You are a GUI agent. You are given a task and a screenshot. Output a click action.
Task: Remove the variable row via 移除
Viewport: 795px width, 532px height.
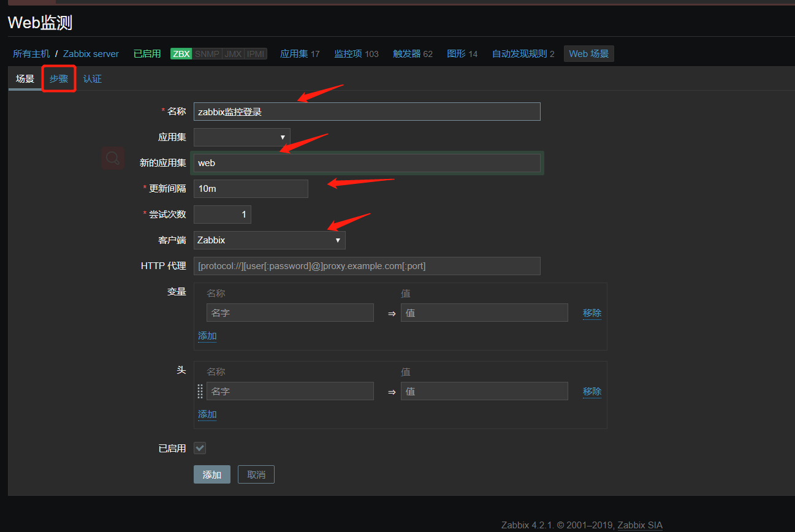pos(591,313)
